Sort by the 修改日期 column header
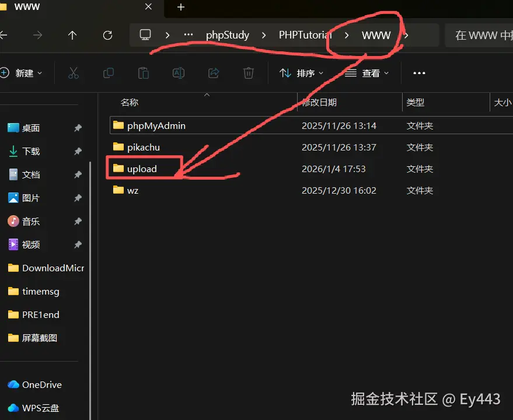 319,103
